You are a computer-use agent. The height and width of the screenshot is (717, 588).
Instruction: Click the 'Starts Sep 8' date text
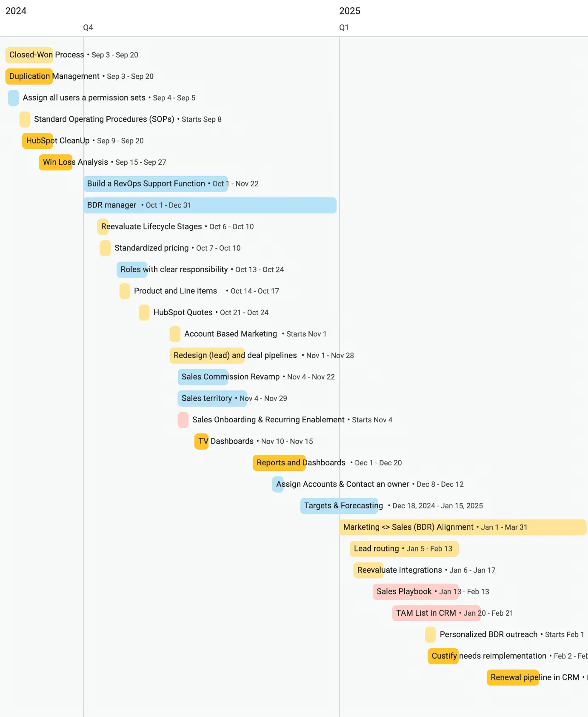point(202,119)
